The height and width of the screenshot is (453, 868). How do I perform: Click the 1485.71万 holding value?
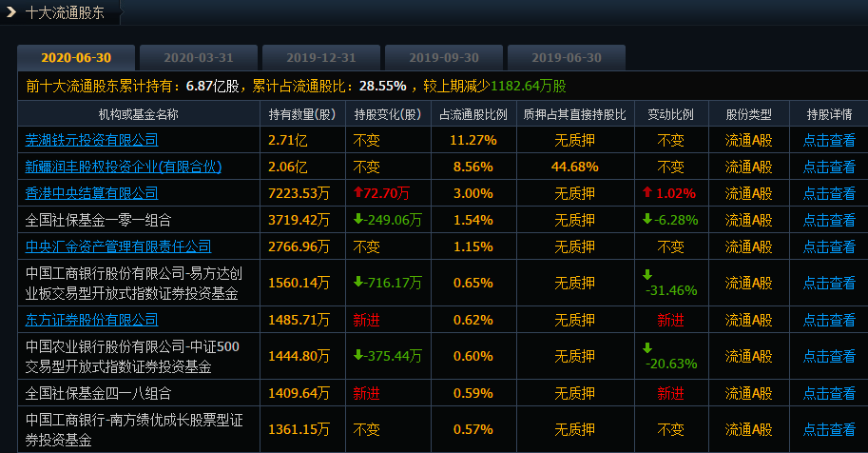(x=299, y=320)
